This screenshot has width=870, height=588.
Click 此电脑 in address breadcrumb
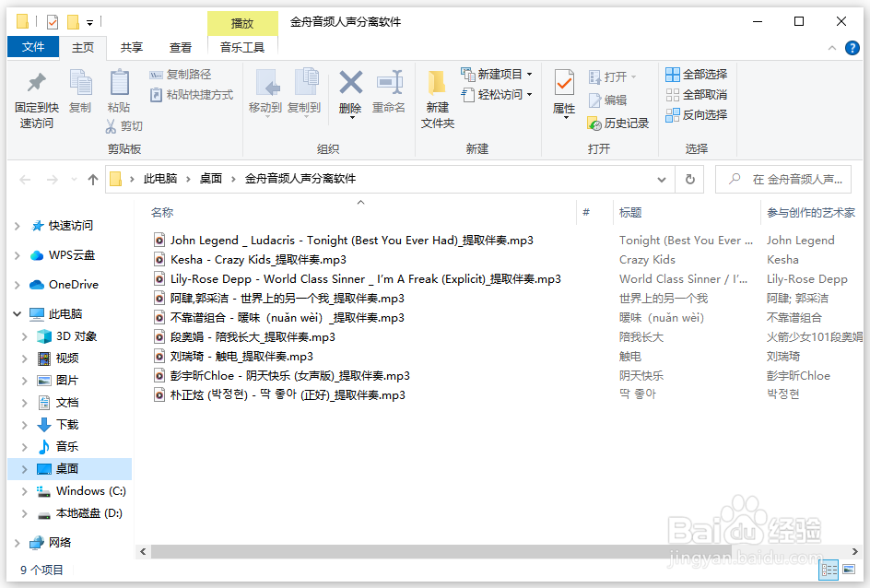[160, 179]
